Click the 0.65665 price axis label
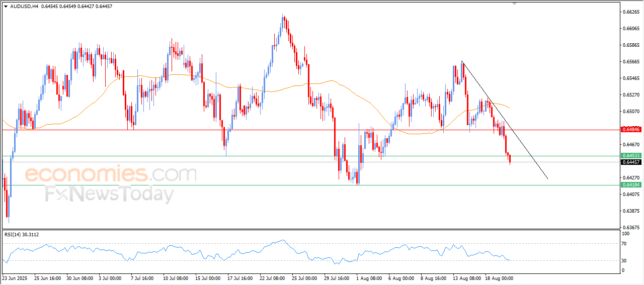Image resolution: width=644 pixels, height=285 pixels. 631,61
